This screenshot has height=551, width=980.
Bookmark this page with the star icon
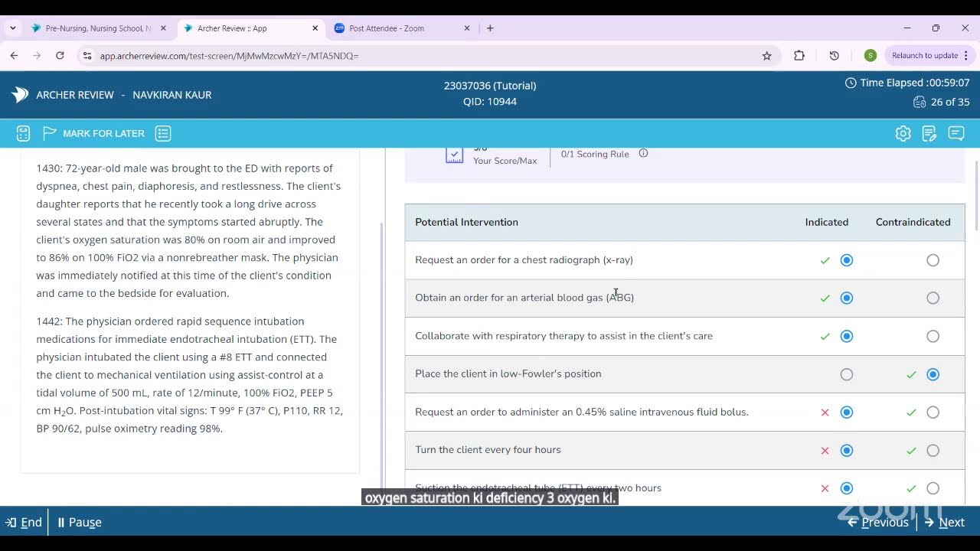coord(766,55)
